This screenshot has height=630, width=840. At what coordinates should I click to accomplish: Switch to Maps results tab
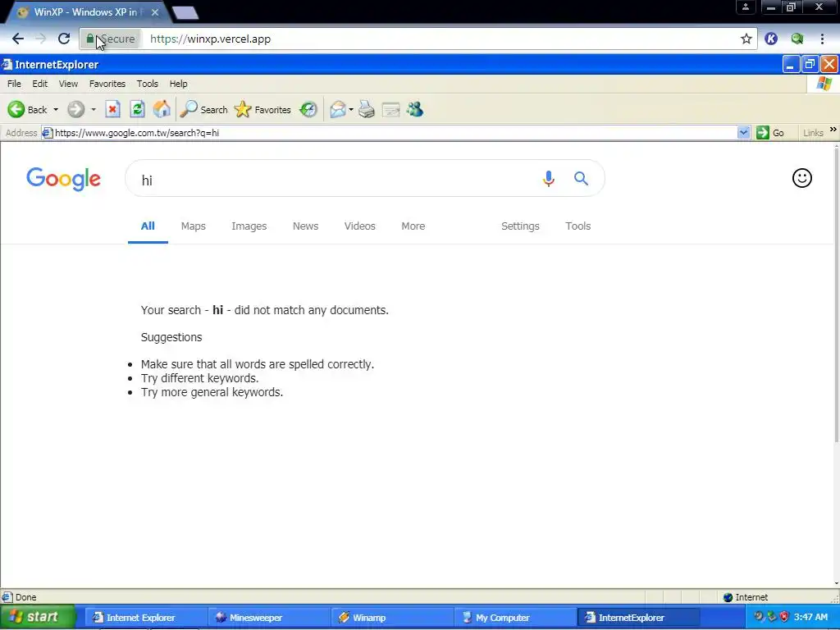[194, 226]
